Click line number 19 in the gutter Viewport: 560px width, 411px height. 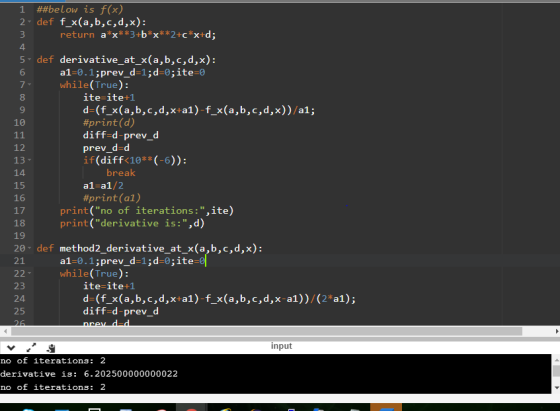pyautogui.click(x=19, y=236)
